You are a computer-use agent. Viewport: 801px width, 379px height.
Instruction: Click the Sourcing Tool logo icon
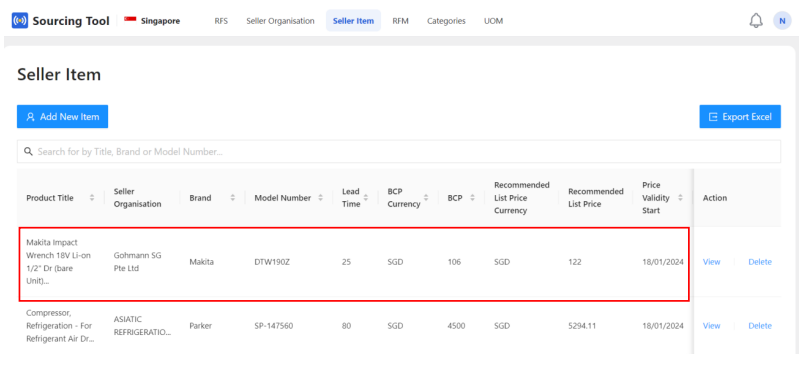point(20,21)
